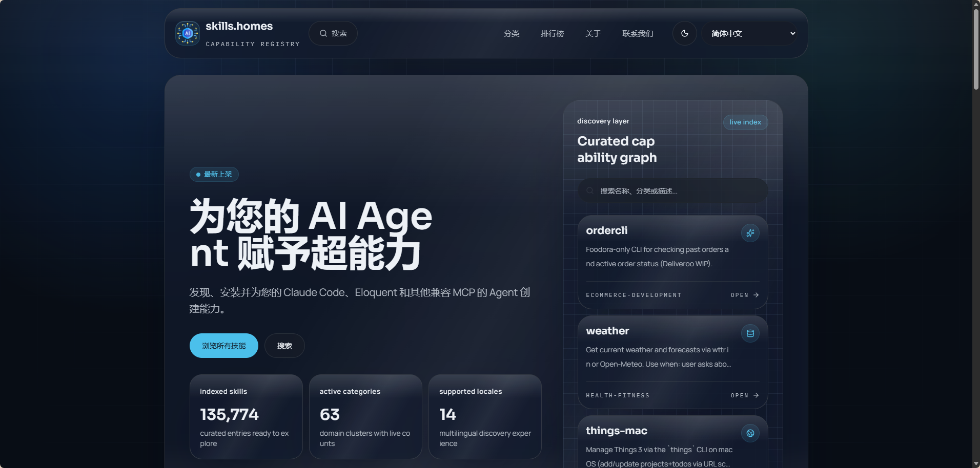Click OPEN arrow on ordercli card

pyautogui.click(x=745, y=295)
